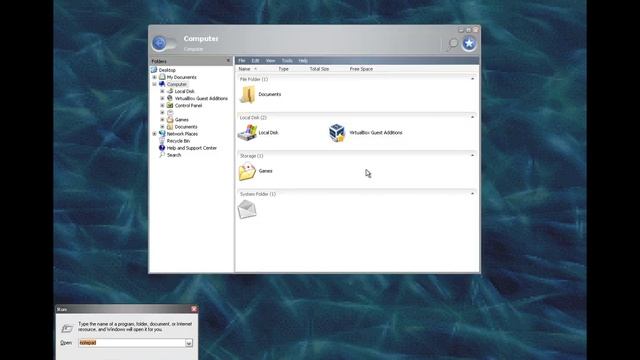The width and height of the screenshot is (640, 360).
Task: Collapse the System Folder group arrow
Action: pyautogui.click(x=473, y=194)
